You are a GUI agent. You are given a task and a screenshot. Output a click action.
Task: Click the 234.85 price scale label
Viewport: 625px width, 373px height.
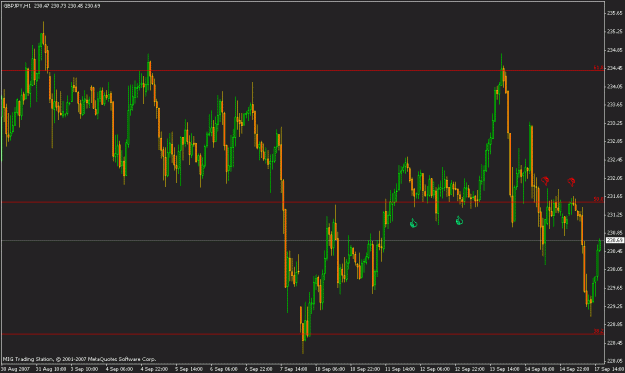pyautogui.click(x=615, y=50)
